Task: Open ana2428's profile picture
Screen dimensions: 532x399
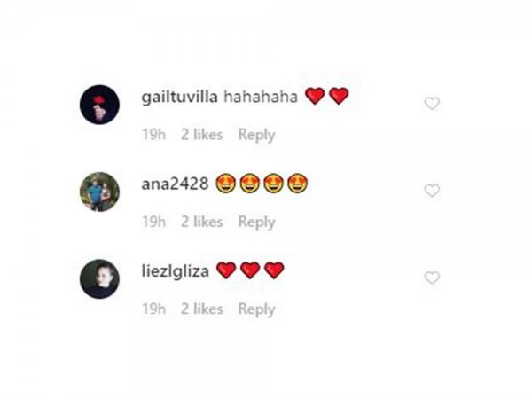Action: pos(99,192)
